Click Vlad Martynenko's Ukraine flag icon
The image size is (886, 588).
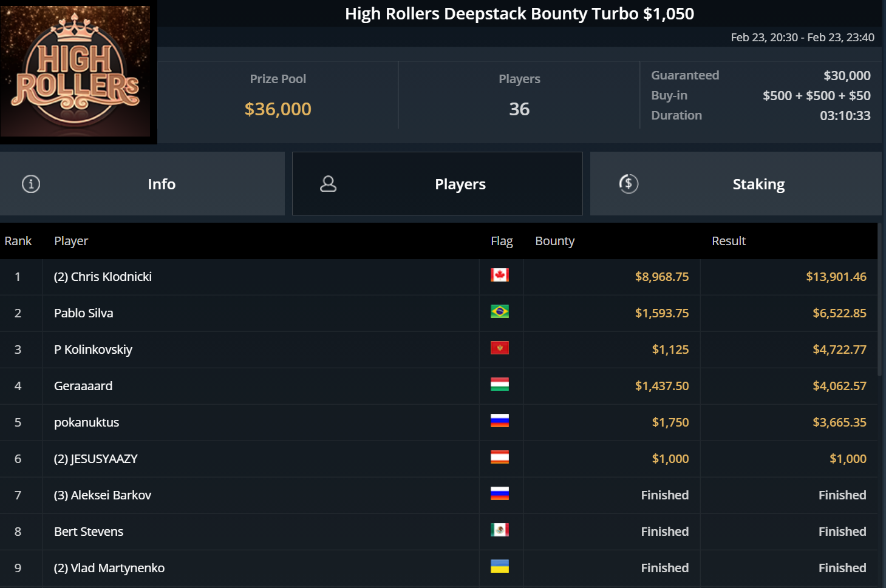[499, 567]
